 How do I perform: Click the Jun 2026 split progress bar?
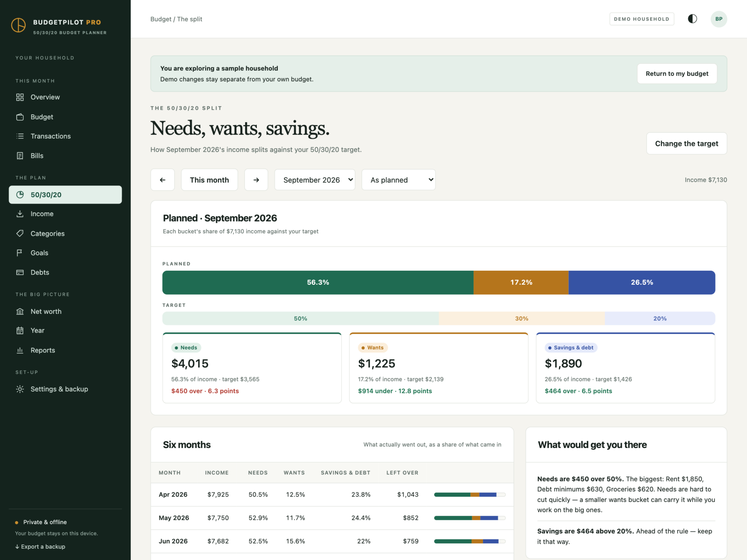point(470,541)
